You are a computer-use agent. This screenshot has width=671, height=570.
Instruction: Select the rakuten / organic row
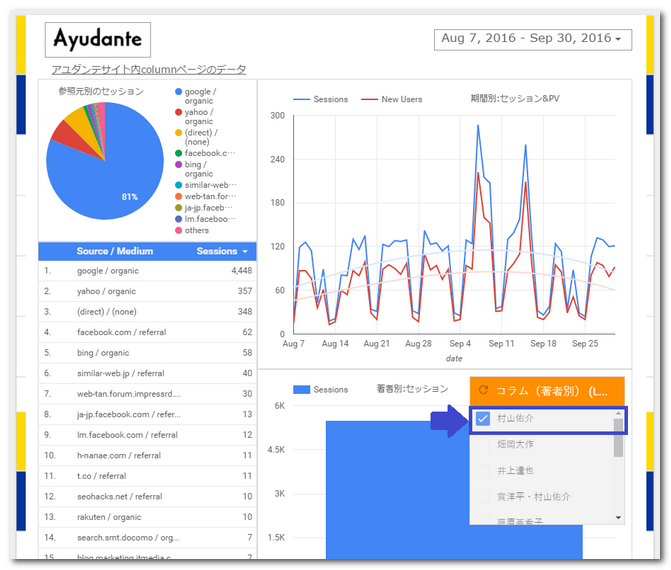(148, 517)
